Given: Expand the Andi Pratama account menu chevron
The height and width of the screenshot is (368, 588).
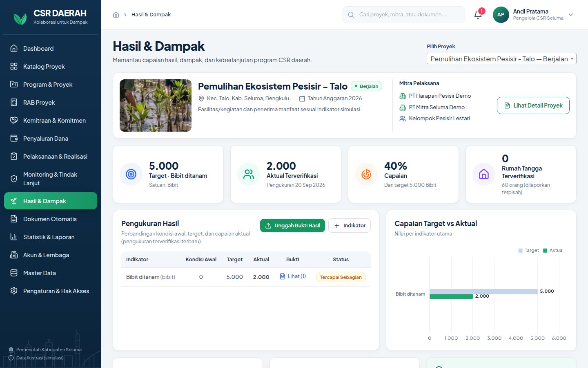Looking at the screenshot, I should click(x=571, y=15).
